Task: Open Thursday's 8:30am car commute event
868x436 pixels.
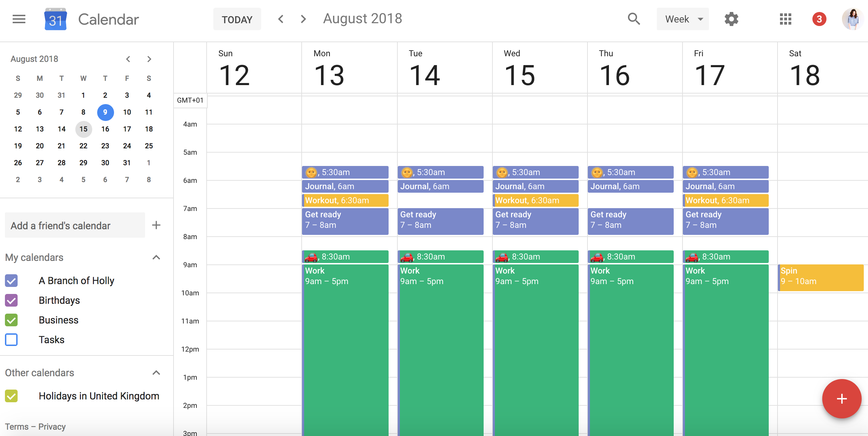Action: click(630, 257)
